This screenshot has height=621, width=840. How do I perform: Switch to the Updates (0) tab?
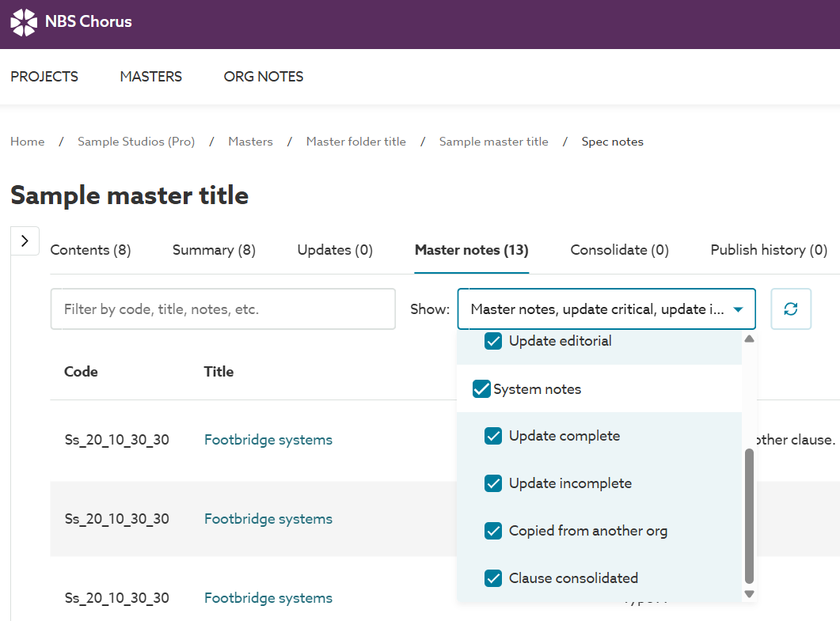click(335, 250)
